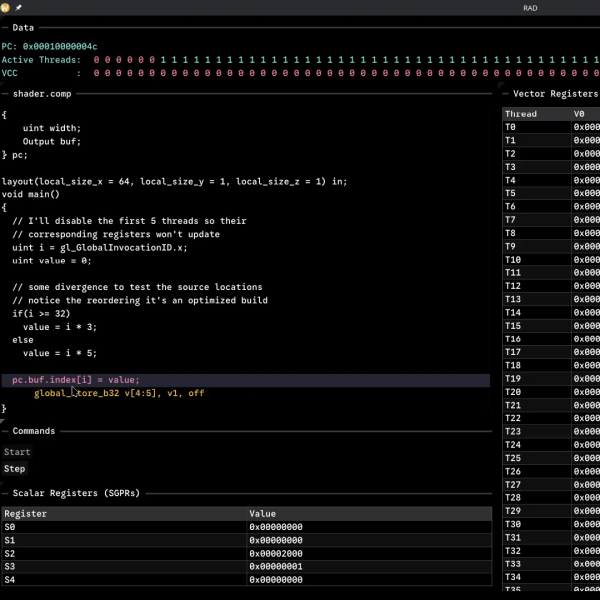The width and height of the screenshot is (600, 600).
Task: Click the Value column header
Action: point(262,513)
